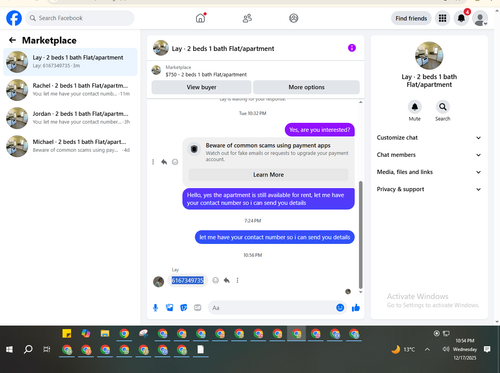Open the Jordan conversation in the list
This screenshot has height=373, width=500.
click(70, 118)
